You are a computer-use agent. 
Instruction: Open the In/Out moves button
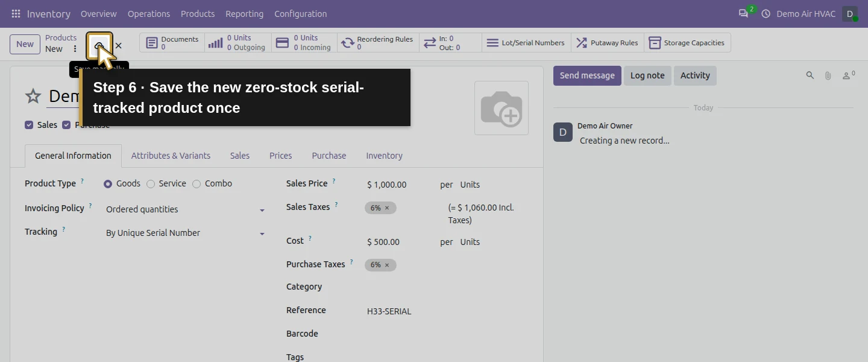tap(450, 43)
